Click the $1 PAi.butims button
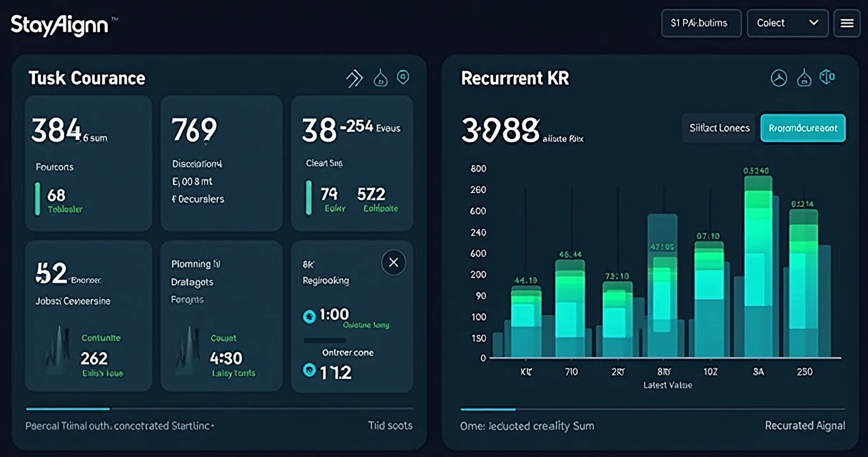 point(701,23)
